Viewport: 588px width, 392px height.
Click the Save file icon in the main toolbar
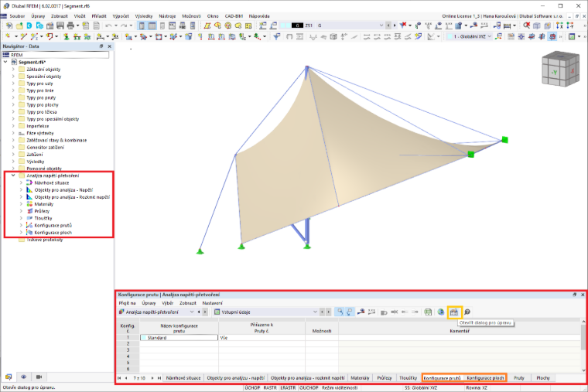tap(60, 26)
